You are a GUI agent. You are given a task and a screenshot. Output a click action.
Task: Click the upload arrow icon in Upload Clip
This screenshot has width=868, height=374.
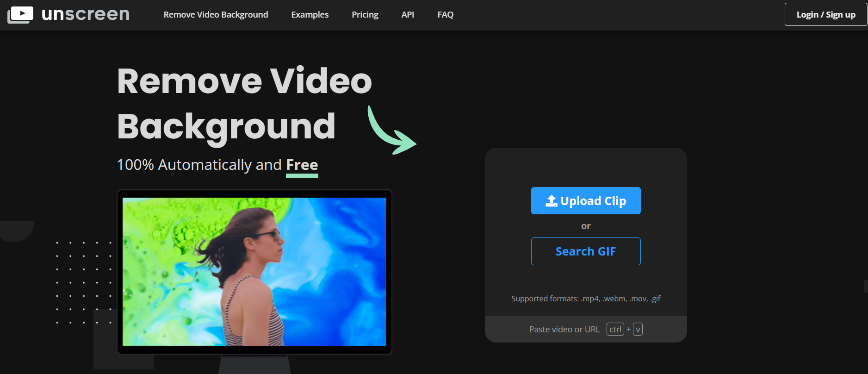(x=552, y=201)
